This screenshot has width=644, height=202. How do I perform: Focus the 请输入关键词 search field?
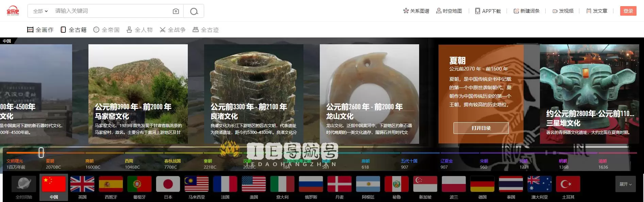(x=111, y=11)
